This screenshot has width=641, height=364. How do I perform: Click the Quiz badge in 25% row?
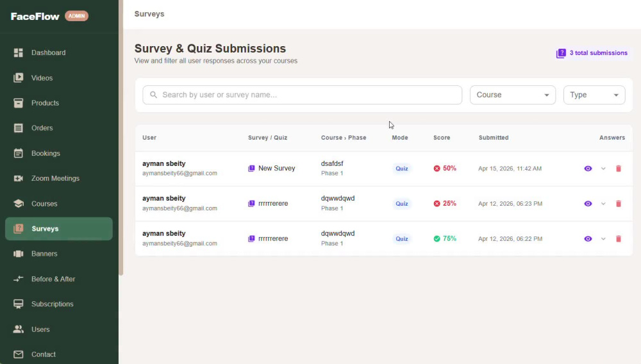[401, 203]
